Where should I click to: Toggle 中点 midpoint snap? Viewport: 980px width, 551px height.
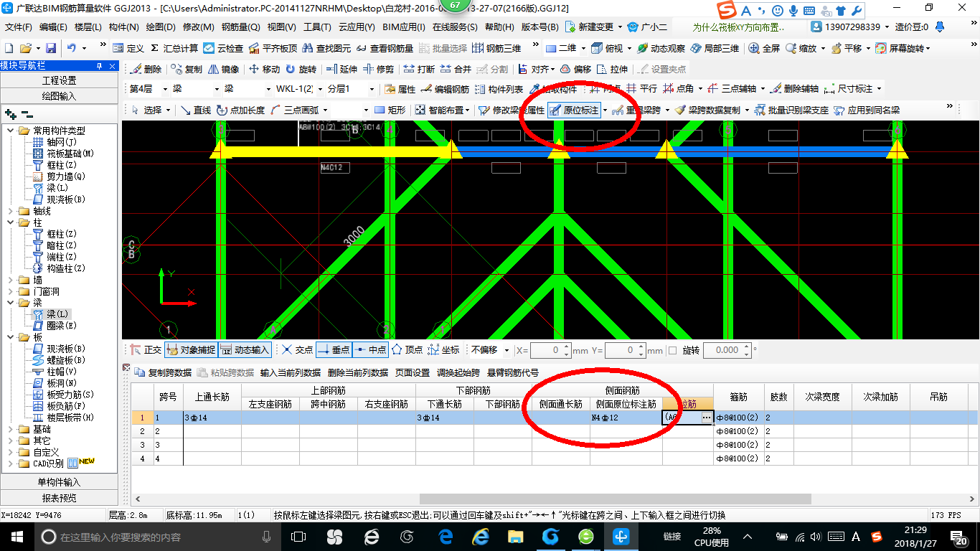370,350
